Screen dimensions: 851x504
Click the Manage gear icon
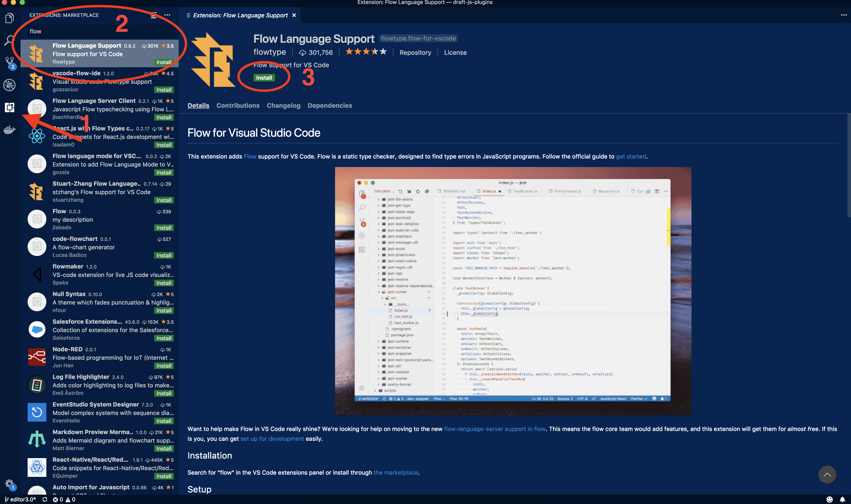pyautogui.click(x=9, y=483)
